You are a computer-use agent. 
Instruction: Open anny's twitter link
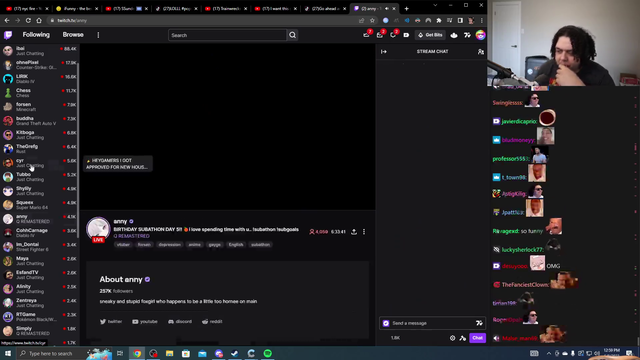tap(111, 322)
